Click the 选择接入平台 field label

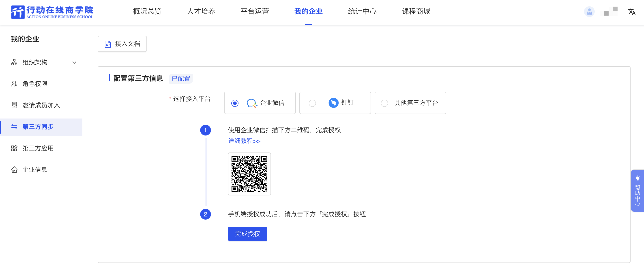[x=191, y=99]
